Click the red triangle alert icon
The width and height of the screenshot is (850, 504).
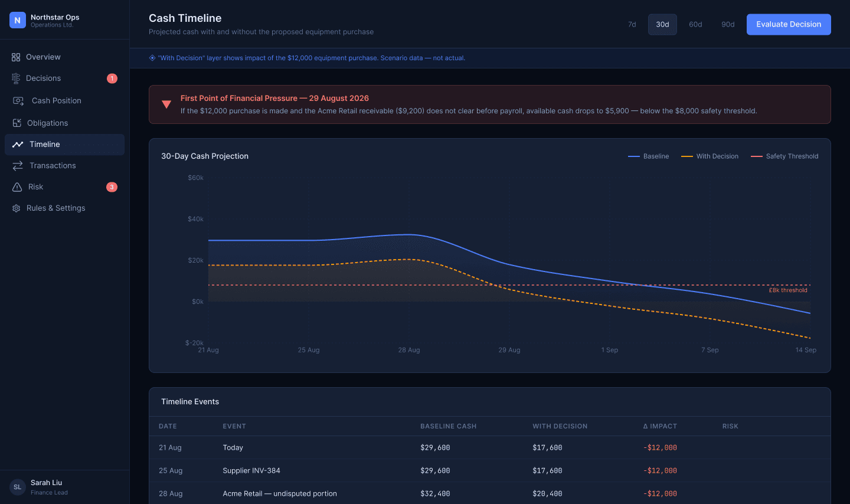(x=166, y=104)
